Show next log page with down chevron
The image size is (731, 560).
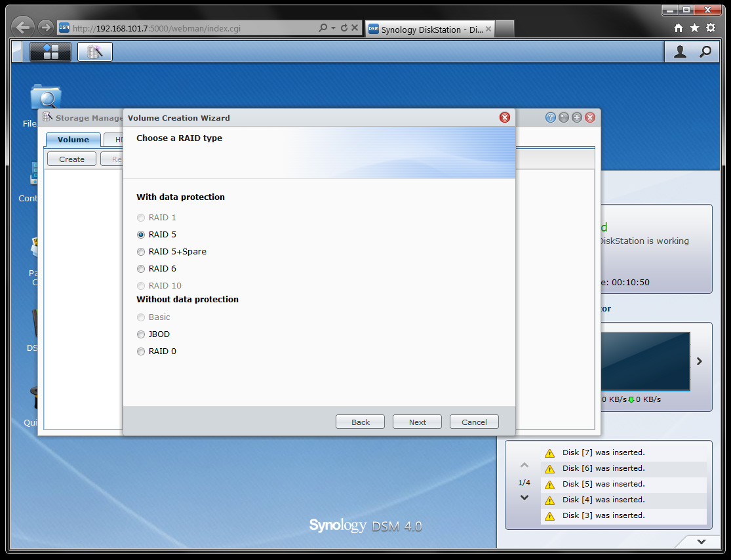(524, 498)
